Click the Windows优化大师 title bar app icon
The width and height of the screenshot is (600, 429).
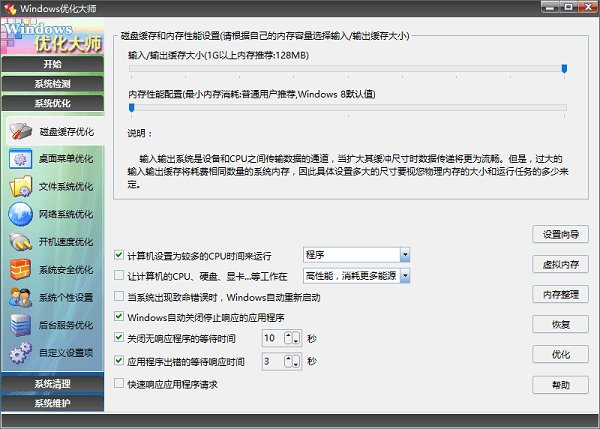click(x=10, y=8)
